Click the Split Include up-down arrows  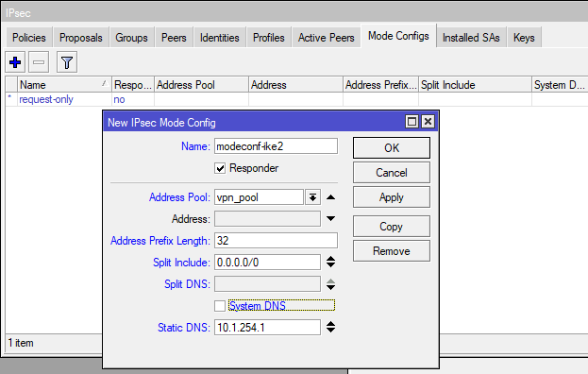point(330,262)
